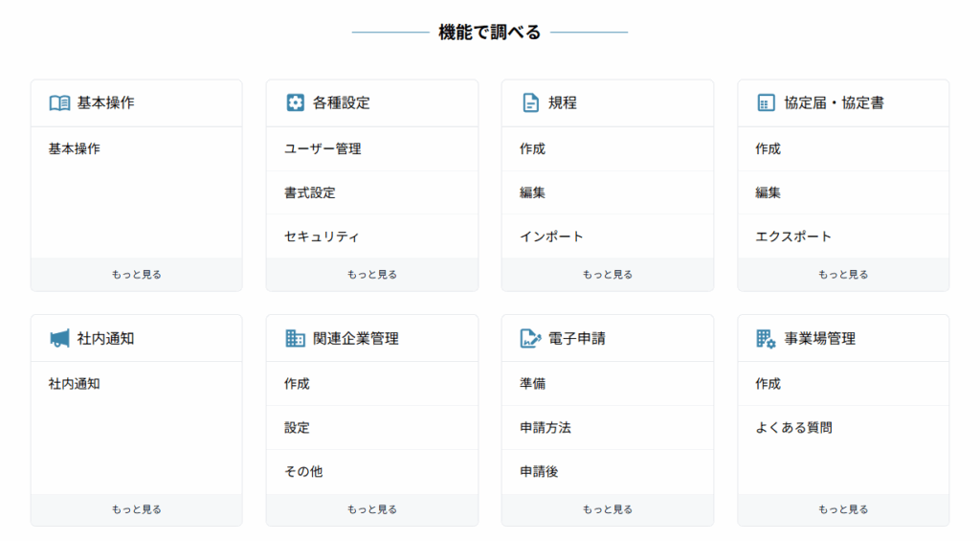Click the building-with-gear icon beside 事業場管理
The height and width of the screenshot is (541, 980).
coord(766,338)
